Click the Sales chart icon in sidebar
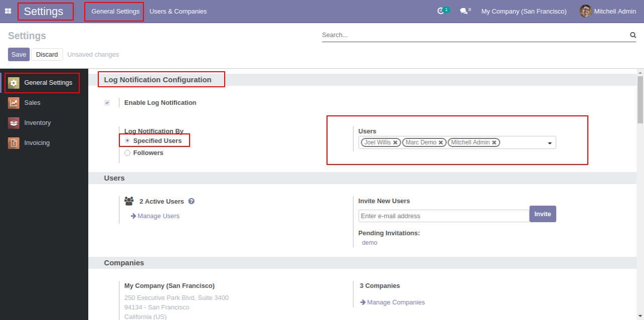The width and height of the screenshot is (644, 320). (14, 103)
